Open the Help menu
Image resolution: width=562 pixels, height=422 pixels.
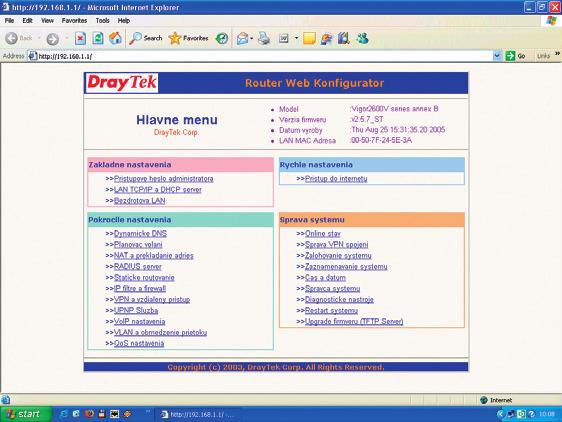(124, 21)
